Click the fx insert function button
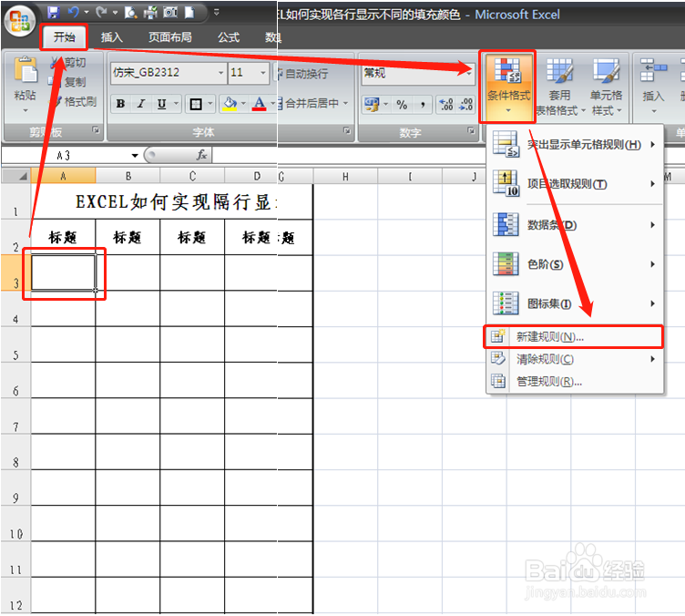The image size is (685, 616). click(201, 155)
